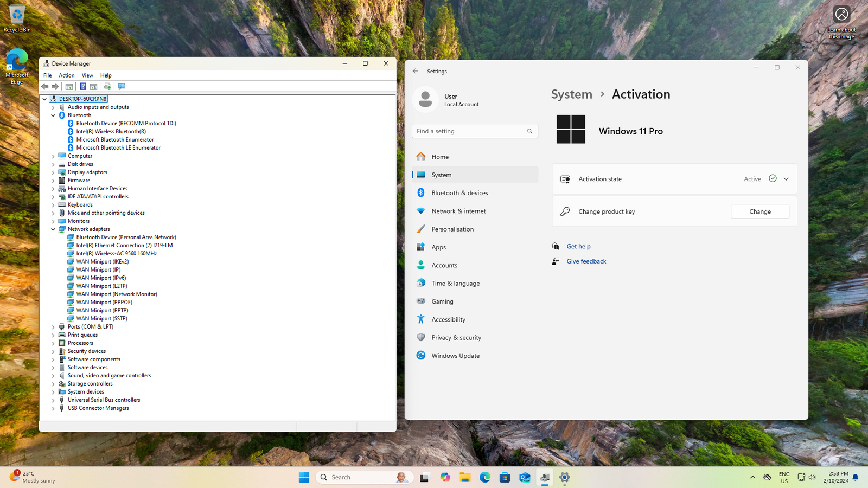Click the Find a setting search box
Image resolution: width=868 pixels, height=488 pixels.
[x=475, y=131]
